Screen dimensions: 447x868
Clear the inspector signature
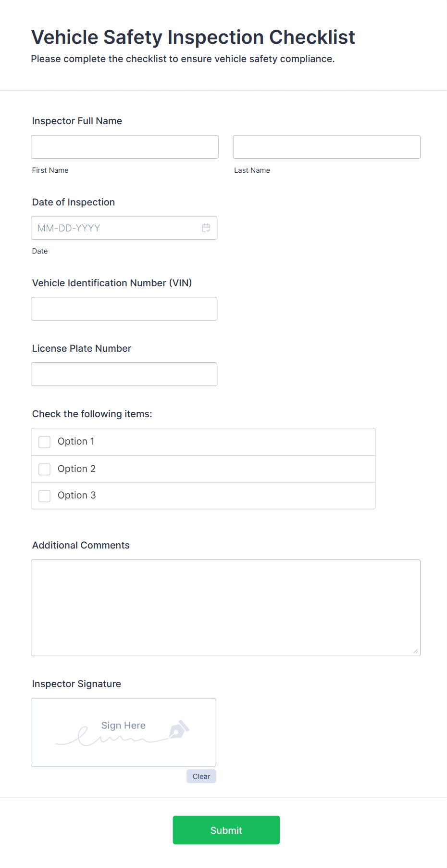coord(201,776)
